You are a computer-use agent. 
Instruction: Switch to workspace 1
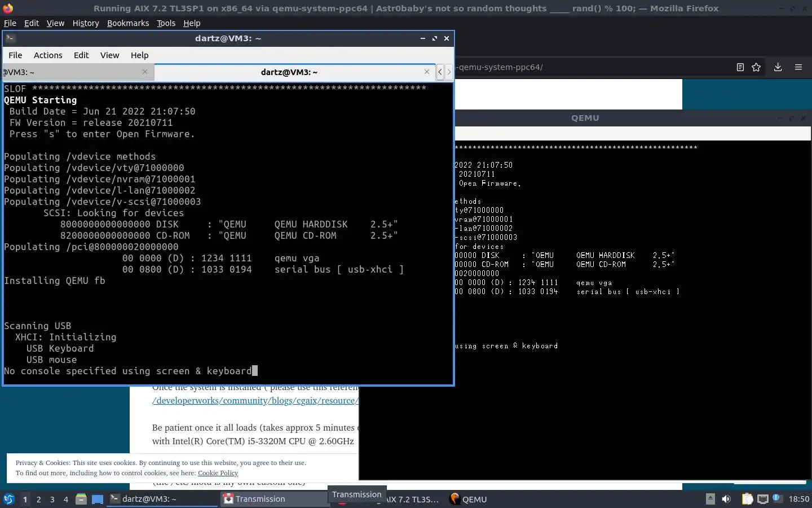tap(25, 499)
